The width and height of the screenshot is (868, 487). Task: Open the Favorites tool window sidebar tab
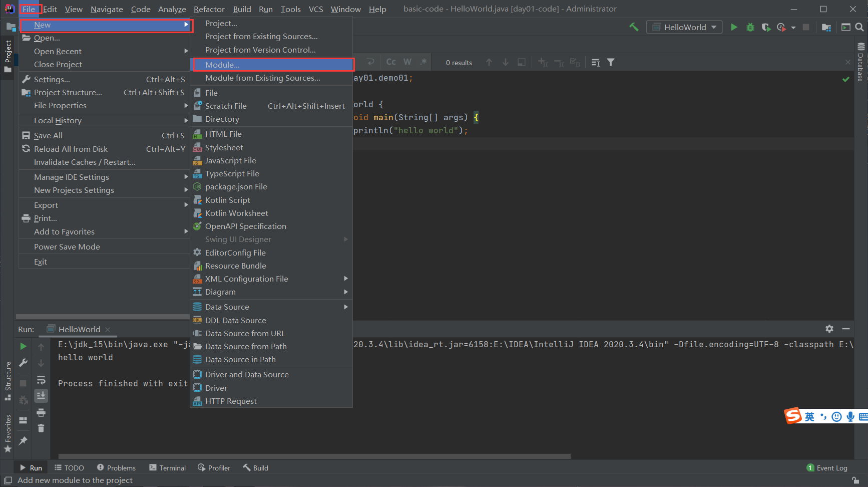[x=8, y=433]
